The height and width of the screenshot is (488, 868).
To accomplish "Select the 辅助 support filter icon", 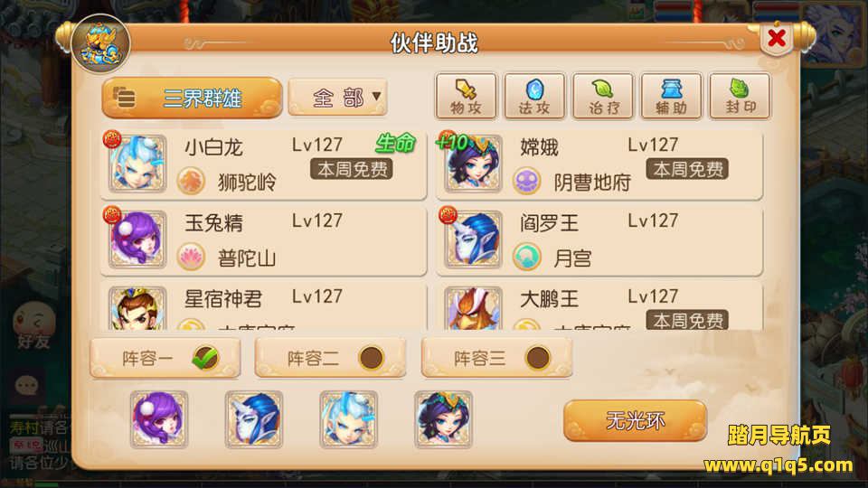I will pos(671,97).
